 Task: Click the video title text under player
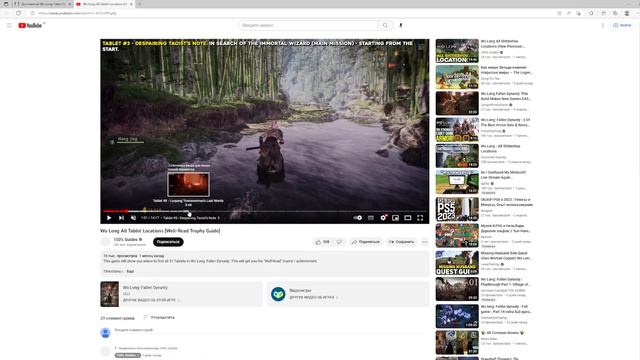pyautogui.click(x=160, y=231)
